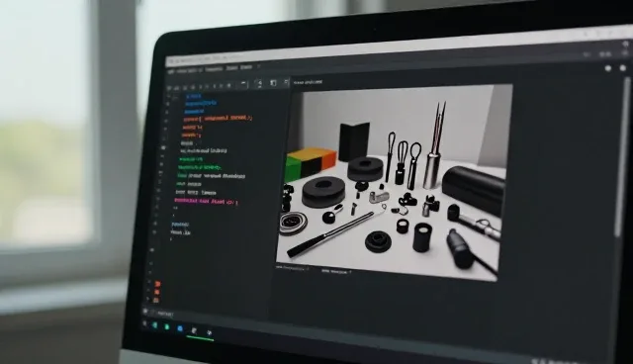Image resolution: width=633 pixels, height=364 pixels.
Task: Click the pink highlighted line of code
Action: click(x=207, y=202)
